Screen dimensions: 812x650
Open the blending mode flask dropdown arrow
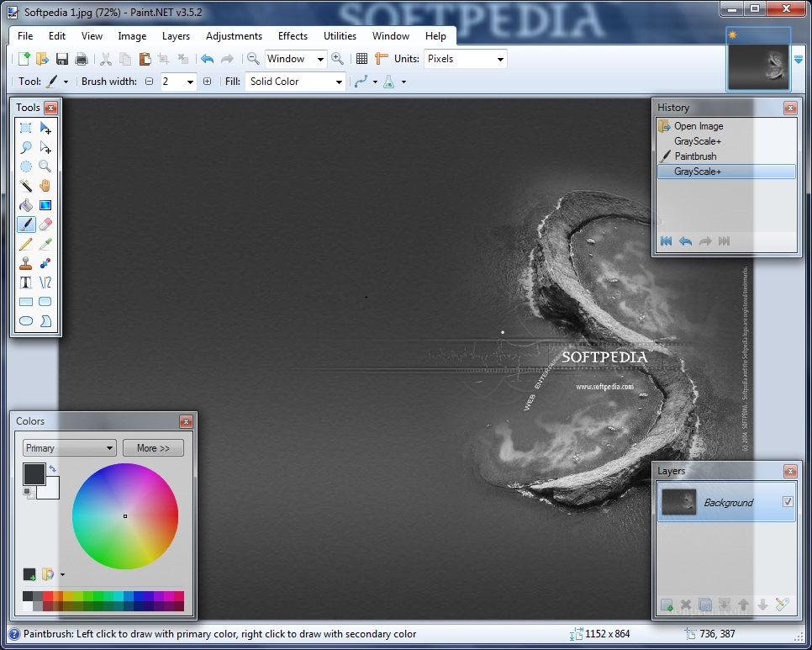pyautogui.click(x=404, y=82)
